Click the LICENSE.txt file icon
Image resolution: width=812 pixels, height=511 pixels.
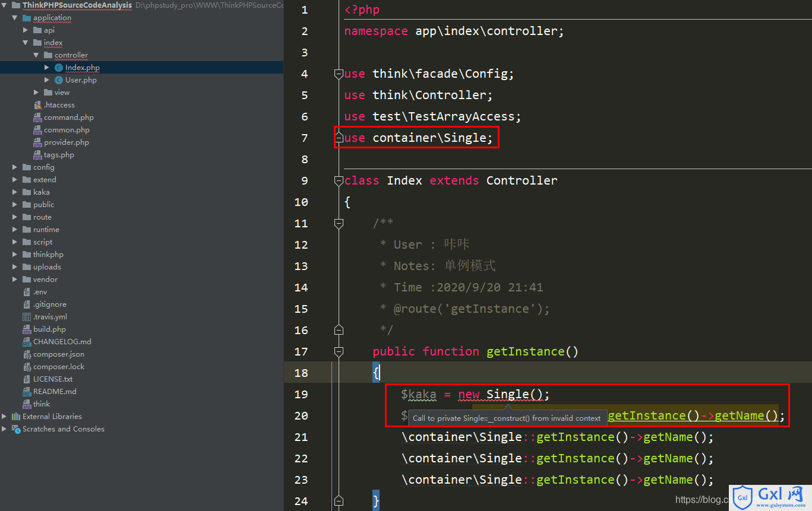pos(27,379)
